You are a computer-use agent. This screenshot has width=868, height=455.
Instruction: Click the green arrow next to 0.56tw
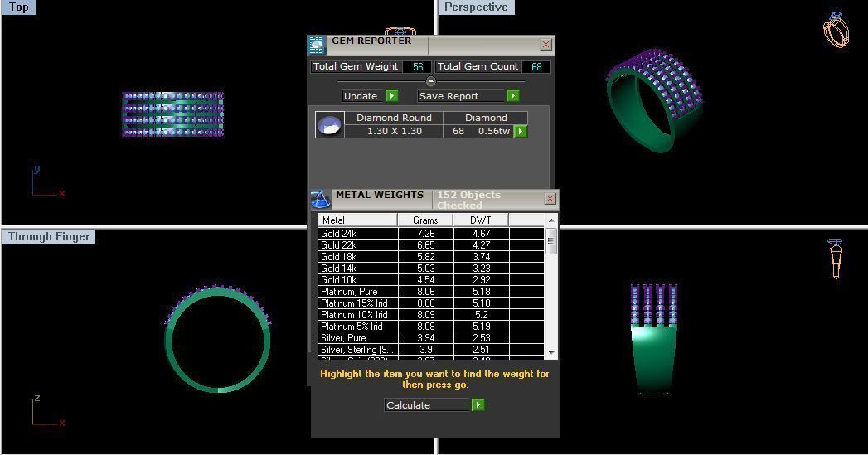tap(521, 131)
